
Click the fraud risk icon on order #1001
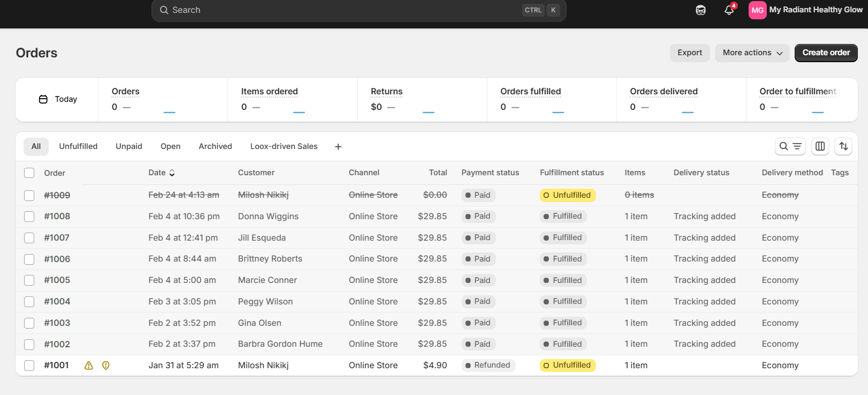click(x=106, y=366)
